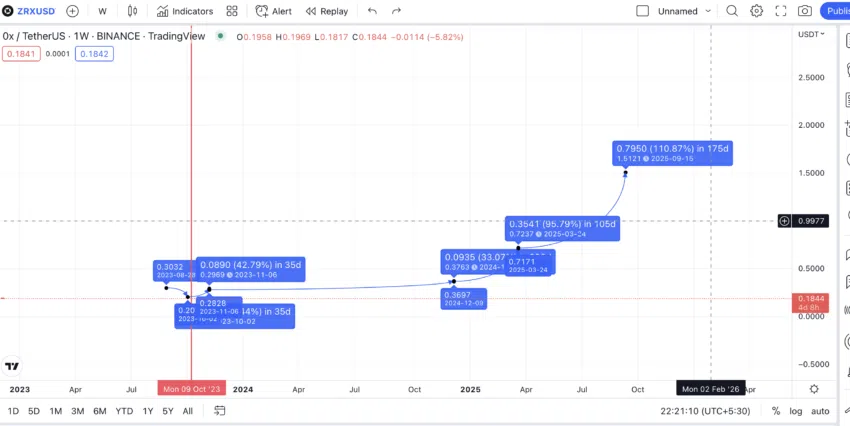Select the YTD time range
850x426 pixels.
pos(124,411)
